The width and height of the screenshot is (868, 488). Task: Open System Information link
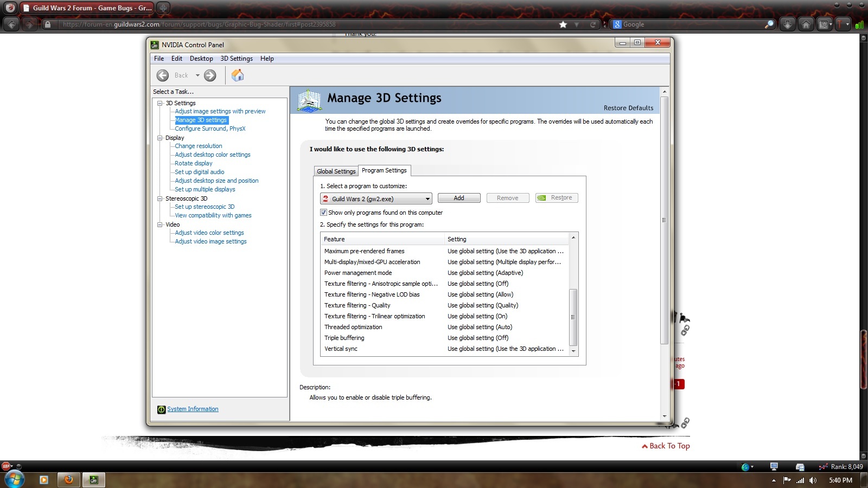(x=193, y=409)
